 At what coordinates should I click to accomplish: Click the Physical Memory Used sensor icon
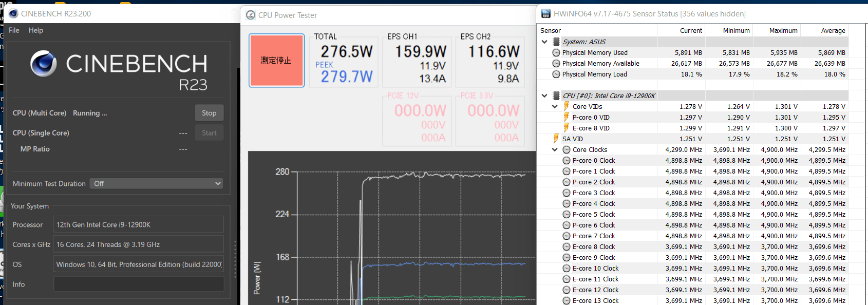[x=556, y=52]
